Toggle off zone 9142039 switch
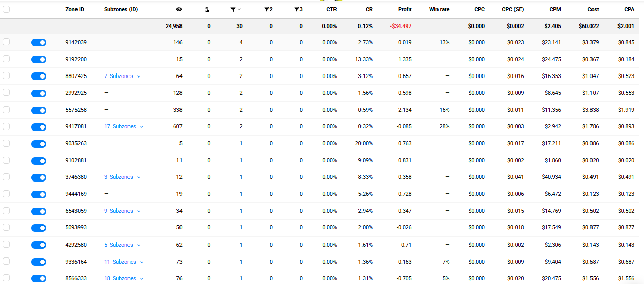 (x=39, y=43)
